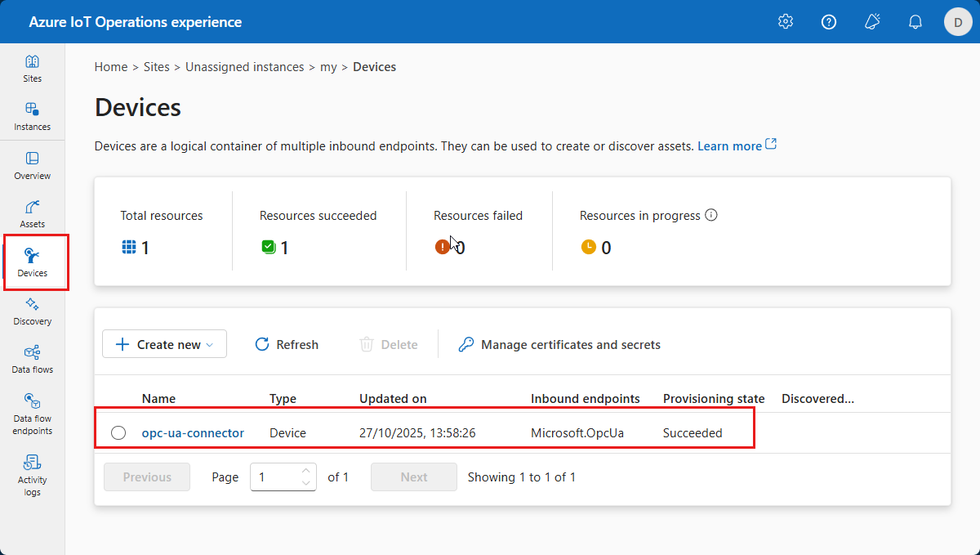Show the Resources in progress info tooltip
980x555 pixels.
point(710,215)
